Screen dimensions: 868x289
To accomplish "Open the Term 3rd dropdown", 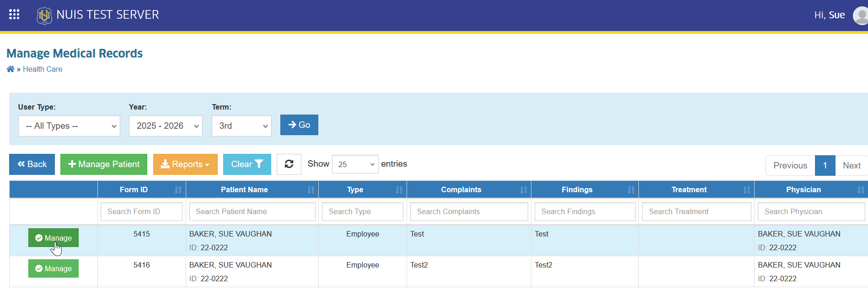I will [x=241, y=126].
